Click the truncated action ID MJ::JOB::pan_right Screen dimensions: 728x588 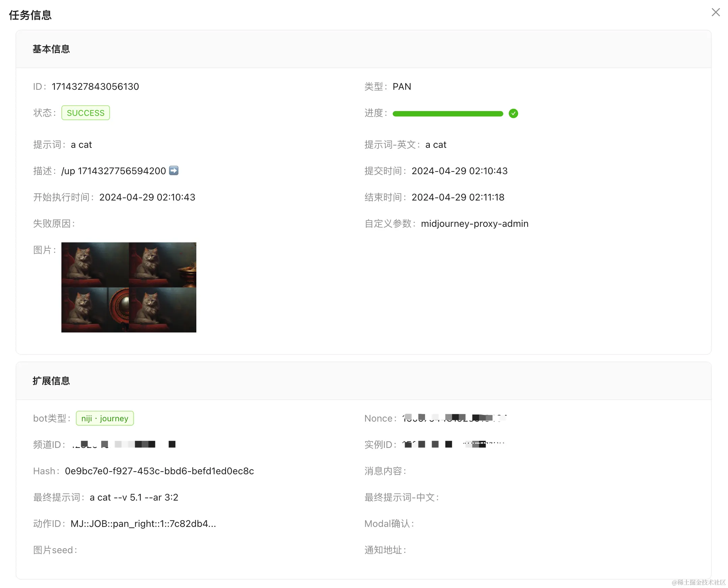[x=143, y=524]
